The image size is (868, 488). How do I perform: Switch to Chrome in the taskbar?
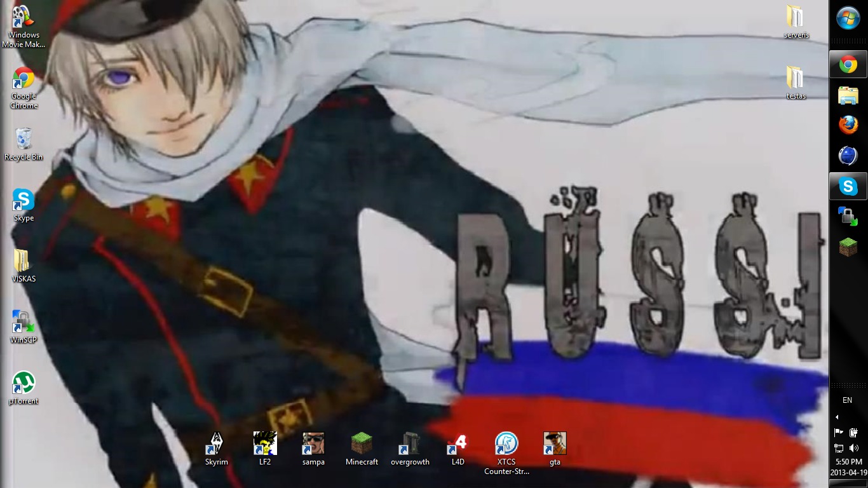click(x=848, y=64)
